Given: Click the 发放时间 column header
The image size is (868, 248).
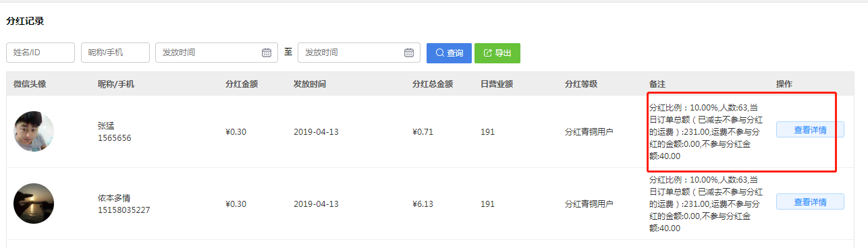Looking at the screenshot, I should pyautogui.click(x=310, y=84).
